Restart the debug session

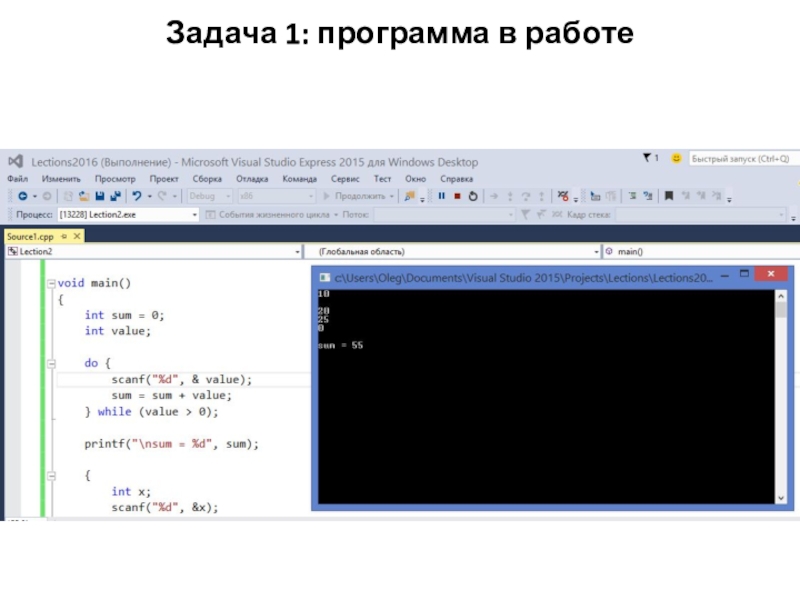tap(473, 196)
